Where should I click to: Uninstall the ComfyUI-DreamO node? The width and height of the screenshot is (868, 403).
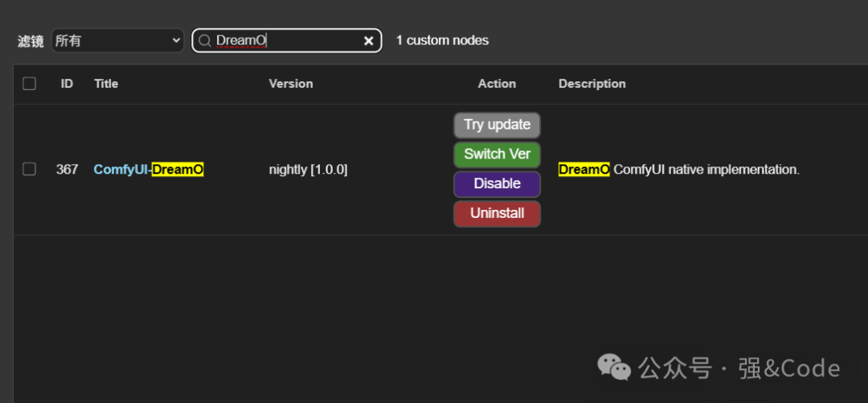coord(497,213)
